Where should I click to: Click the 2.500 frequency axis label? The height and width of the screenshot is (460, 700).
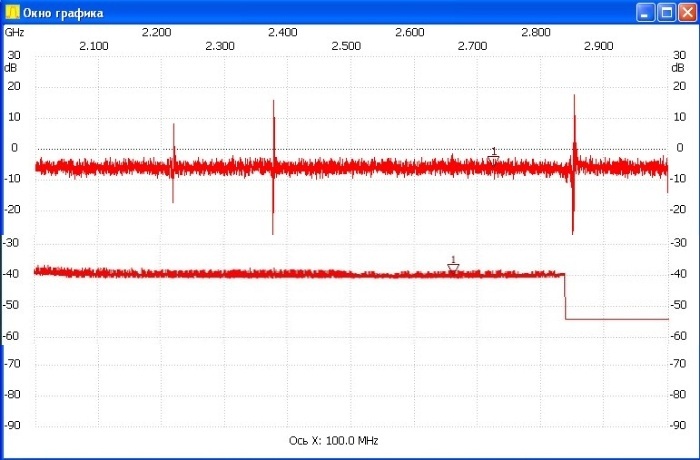346,46
